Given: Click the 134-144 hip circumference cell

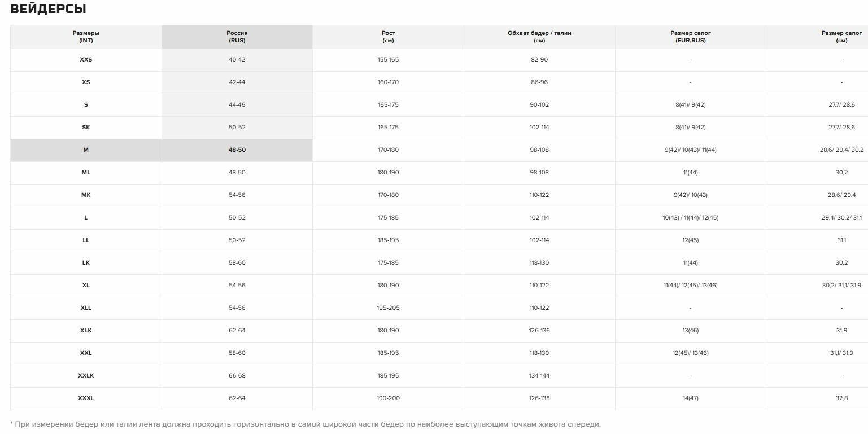Looking at the screenshot, I should pyautogui.click(x=539, y=376).
